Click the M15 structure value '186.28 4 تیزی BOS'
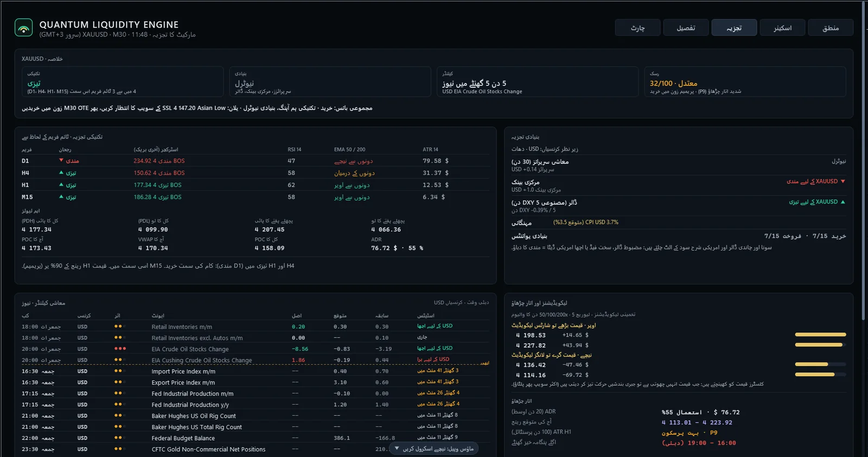The height and width of the screenshot is (457, 868). (157, 197)
